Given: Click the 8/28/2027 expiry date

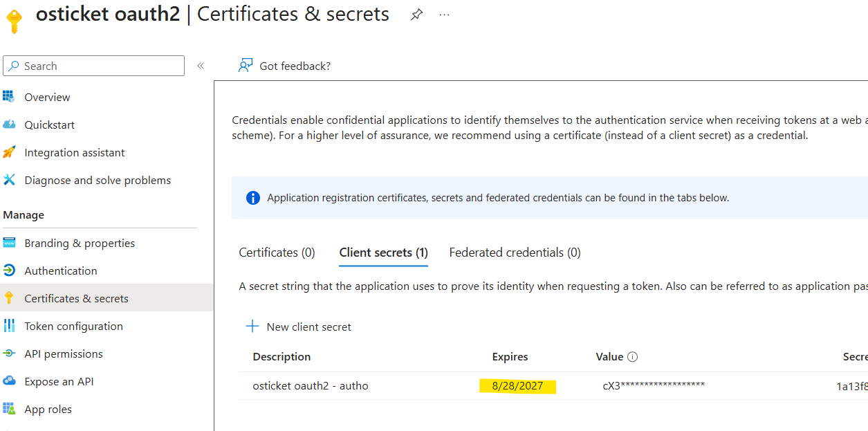Looking at the screenshot, I should coord(518,386).
